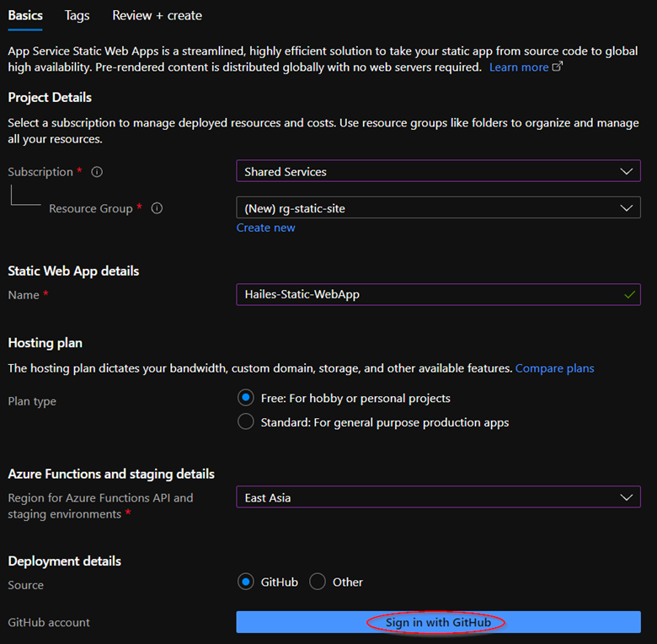Switch to the Tags tab
Screen dimensions: 657x644
pos(77,15)
